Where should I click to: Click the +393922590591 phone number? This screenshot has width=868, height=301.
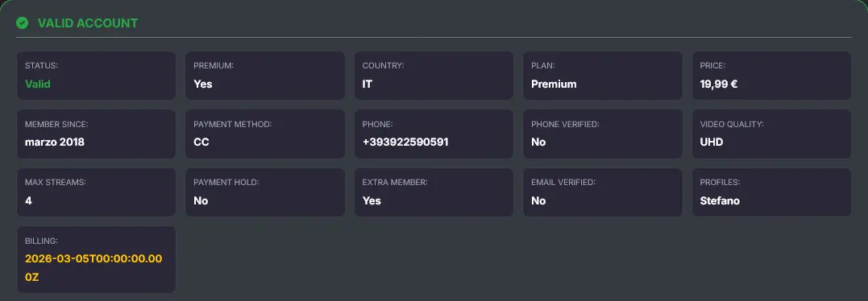click(405, 142)
